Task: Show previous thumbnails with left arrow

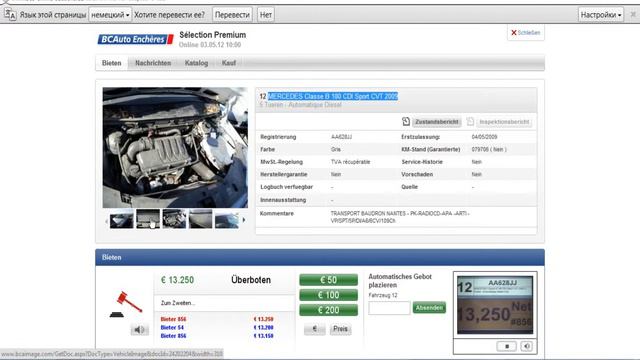Action: click(x=106, y=221)
